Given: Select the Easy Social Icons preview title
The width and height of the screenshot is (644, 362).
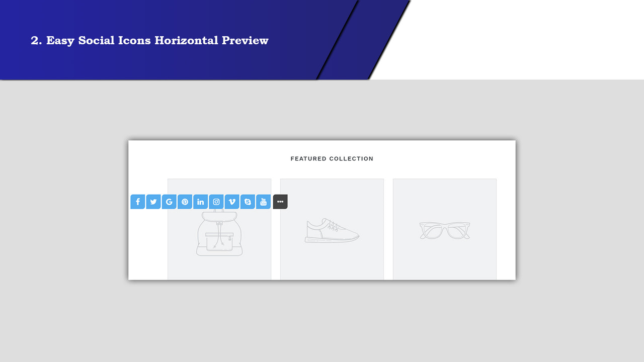Looking at the screenshot, I should [x=149, y=40].
